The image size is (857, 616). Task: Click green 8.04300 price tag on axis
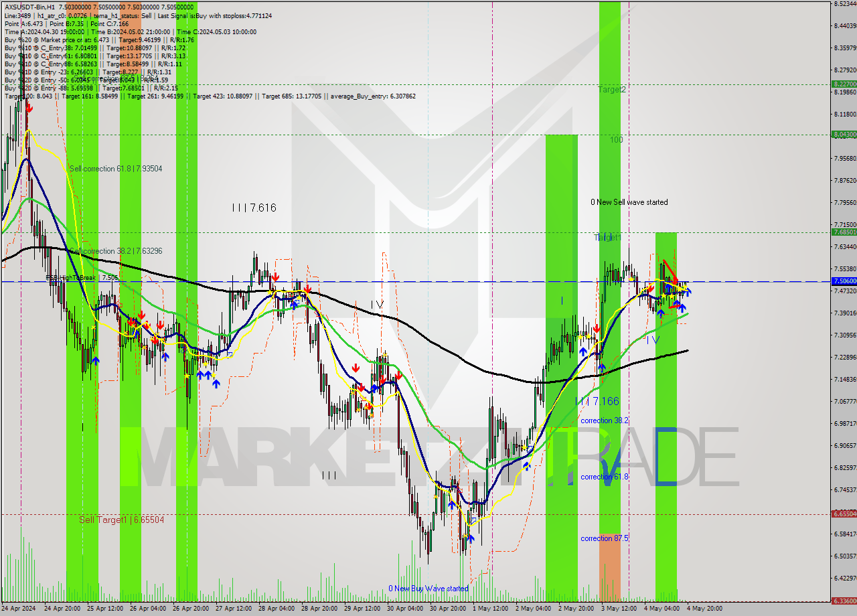[844, 135]
